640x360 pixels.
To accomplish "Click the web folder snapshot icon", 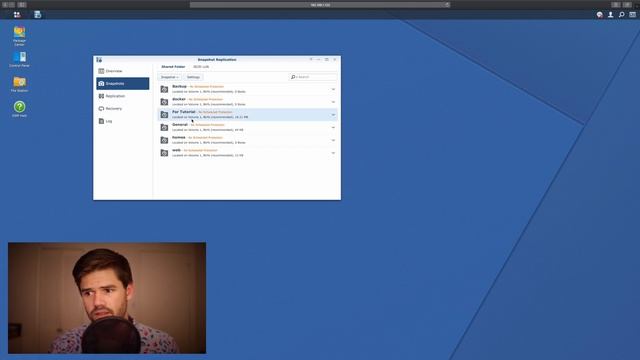I will [164, 153].
